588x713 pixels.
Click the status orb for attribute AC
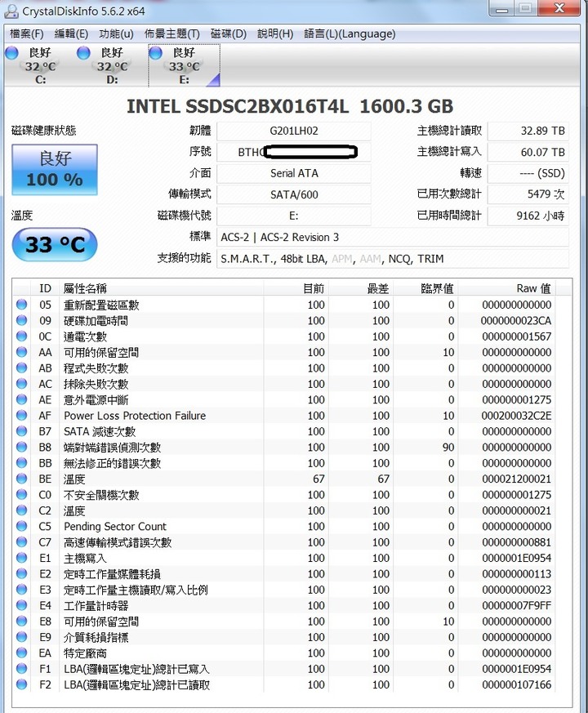21,383
